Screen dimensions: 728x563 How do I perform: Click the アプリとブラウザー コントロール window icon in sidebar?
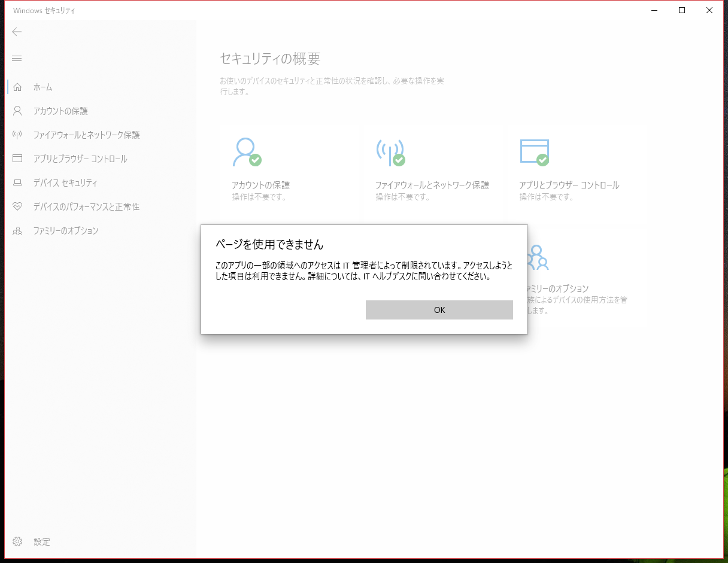coord(17,159)
